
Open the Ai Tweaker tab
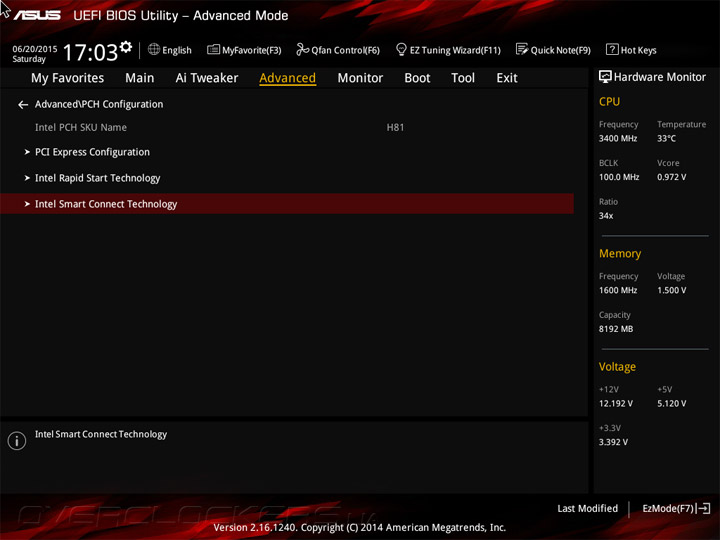[207, 78]
